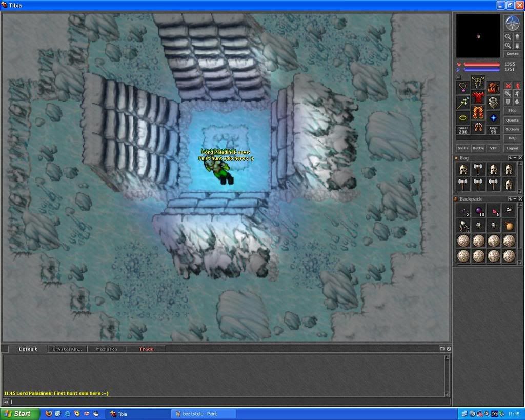Screen dimensions: 525x420
Task: Move minimap one floor down
Action: point(517,46)
